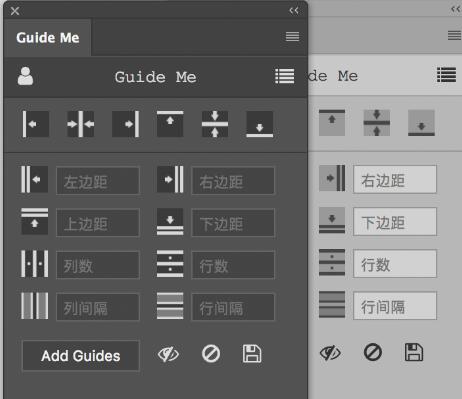Add vertical center guide in dark panel
462x399 pixels.
click(x=80, y=124)
